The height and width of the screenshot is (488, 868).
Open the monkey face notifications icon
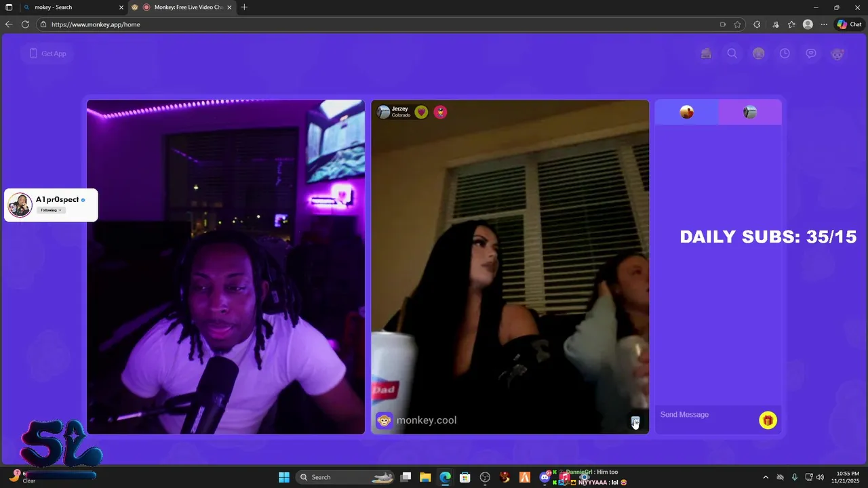[837, 54]
